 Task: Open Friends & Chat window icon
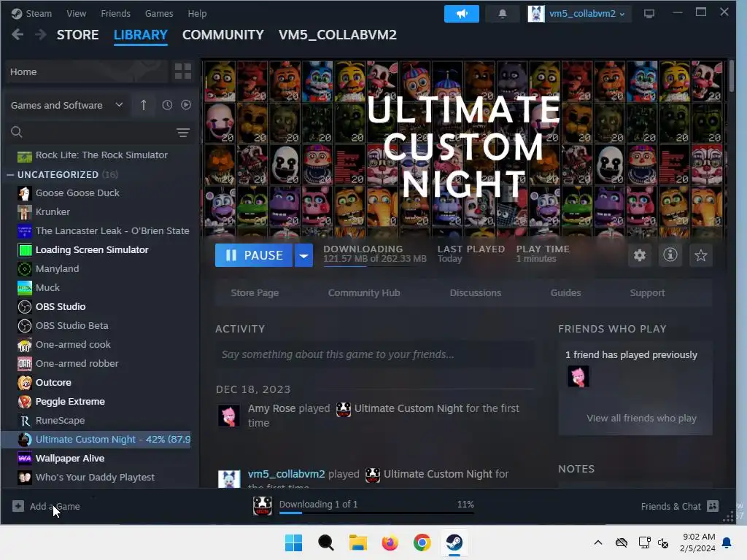pyautogui.click(x=712, y=506)
